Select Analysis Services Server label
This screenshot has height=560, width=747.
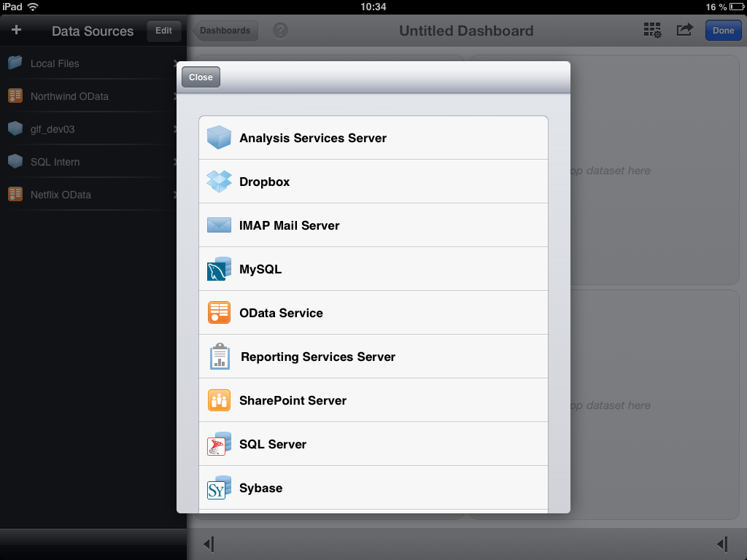pos(312,138)
